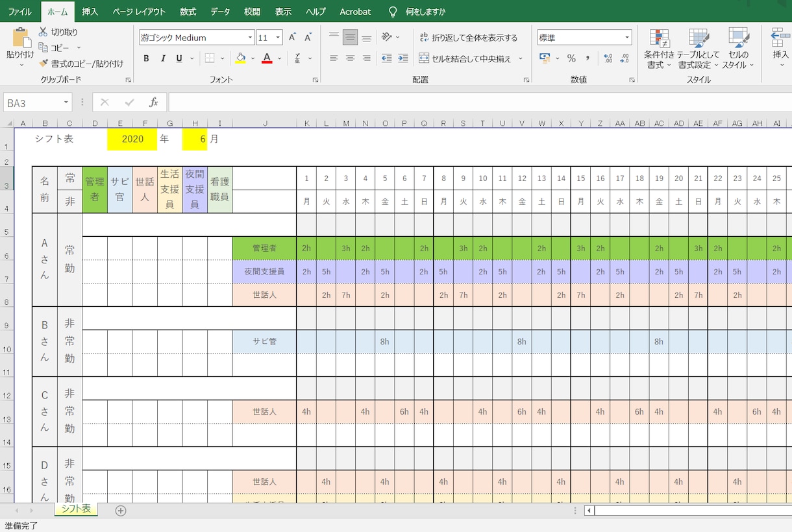792x532 pixels.
Task: Apply comma style number format
Action: click(588, 58)
